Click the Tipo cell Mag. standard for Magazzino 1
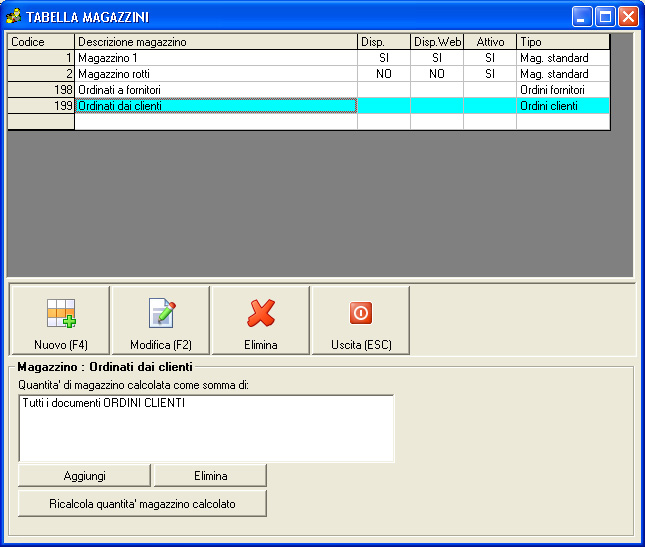The width and height of the screenshot is (645, 547). [563, 58]
